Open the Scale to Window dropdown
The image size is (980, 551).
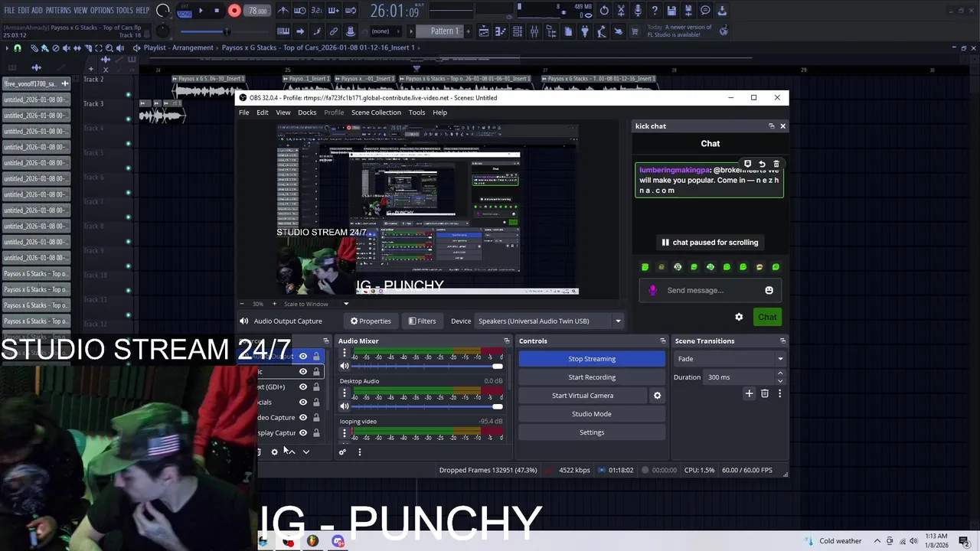(315, 305)
